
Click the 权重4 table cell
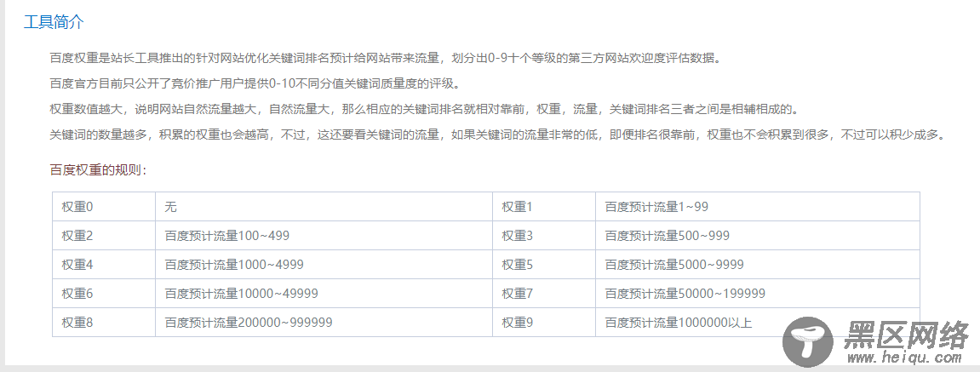(104, 265)
